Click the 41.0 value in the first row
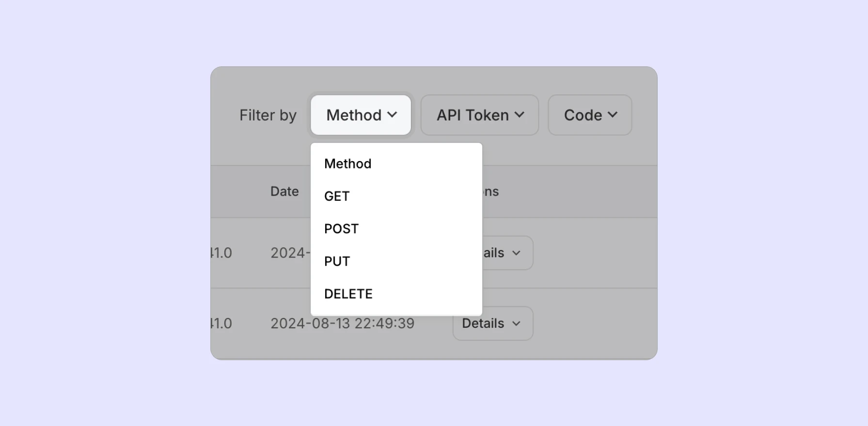The image size is (868, 426). coord(222,253)
